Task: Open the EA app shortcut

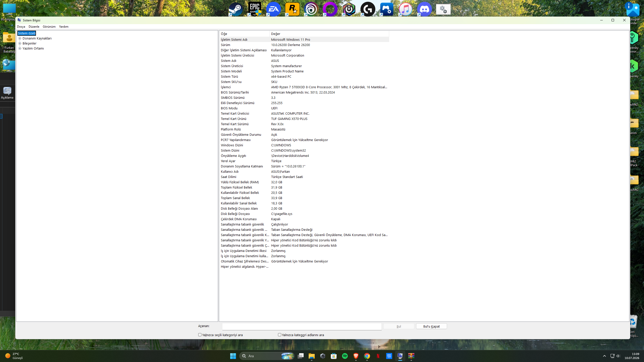Action: (273, 9)
